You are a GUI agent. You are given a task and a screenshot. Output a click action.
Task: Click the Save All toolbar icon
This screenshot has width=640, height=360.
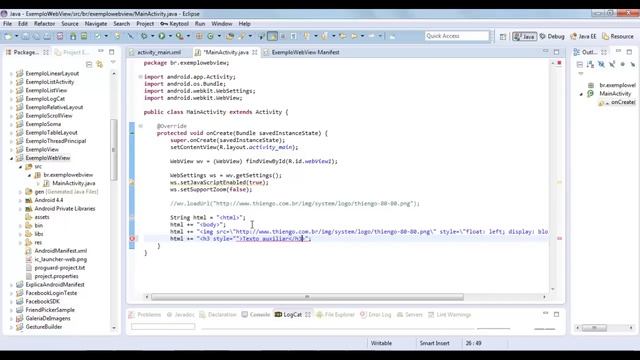[x=36, y=36]
